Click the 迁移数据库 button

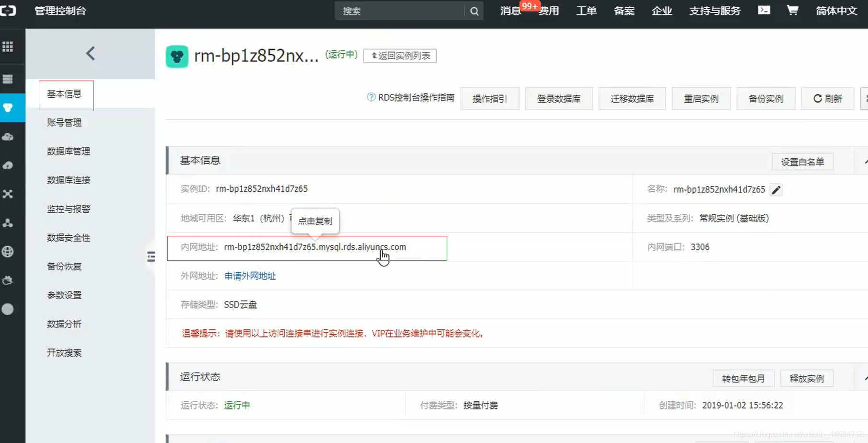point(632,99)
